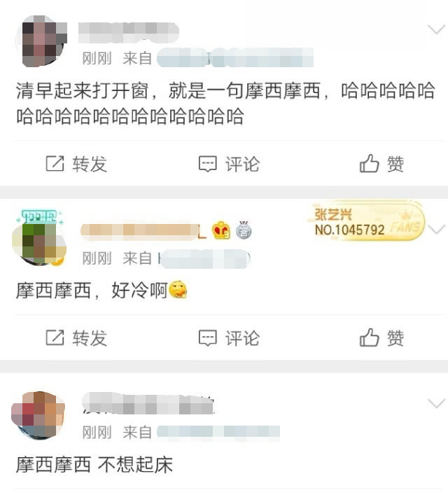Open the 张艺兴 fans badge NO.1045792
The height and width of the screenshot is (497, 448).
pyautogui.click(x=367, y=222)
